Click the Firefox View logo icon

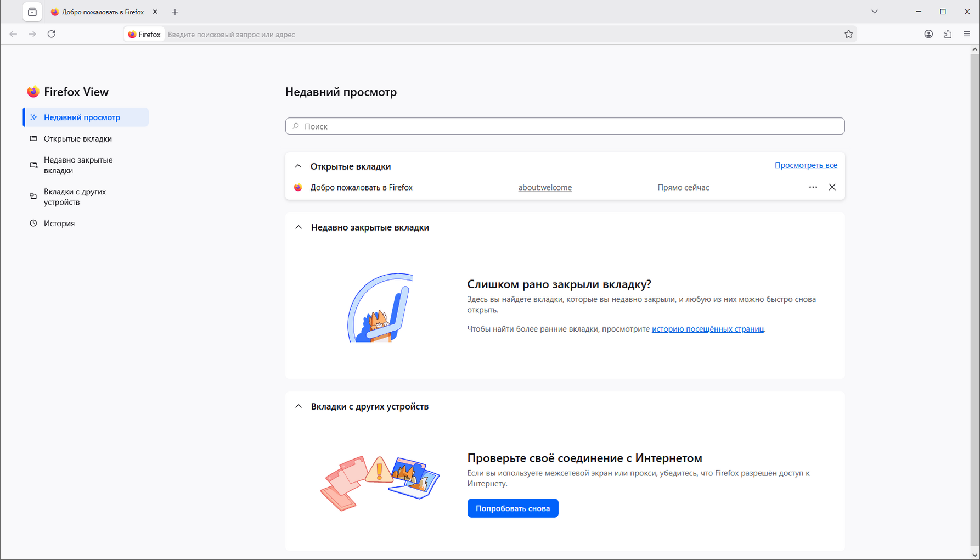(x=33, y=92)
